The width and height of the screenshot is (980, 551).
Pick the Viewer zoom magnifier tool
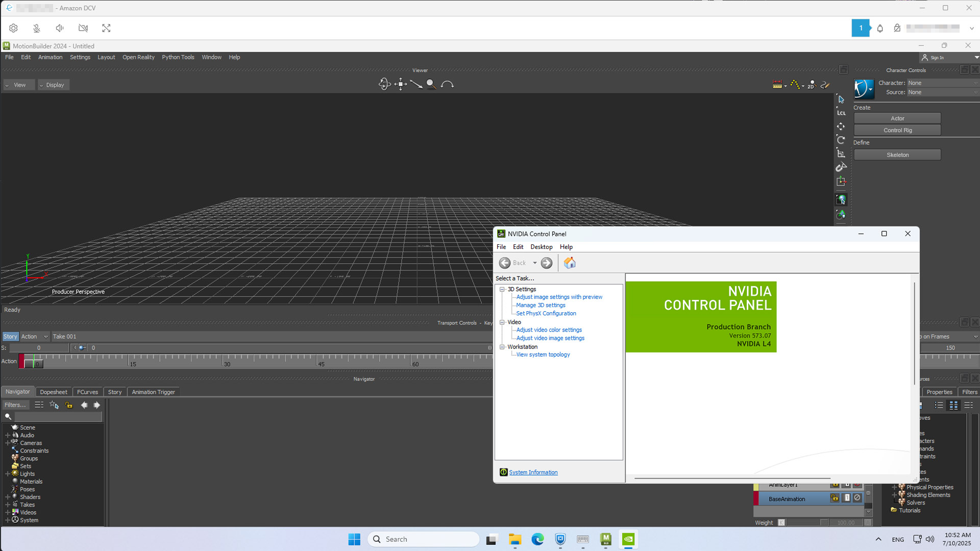click(x=431, y=84)
